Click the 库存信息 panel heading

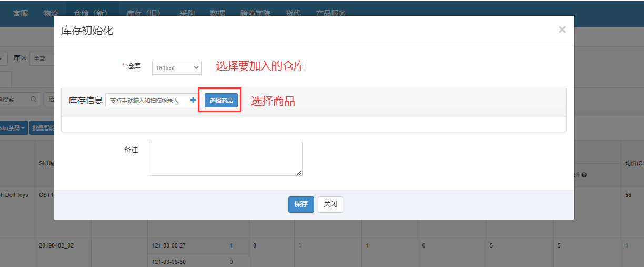(85, 101)
